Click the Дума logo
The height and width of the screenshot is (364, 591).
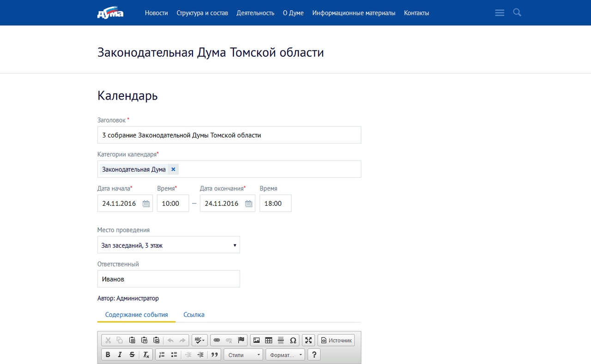point(110,13)
